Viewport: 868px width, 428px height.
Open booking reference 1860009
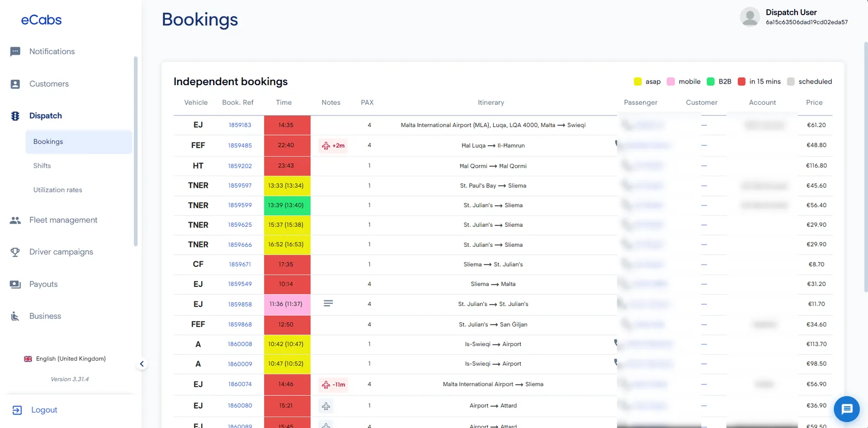tap(240, 365)
